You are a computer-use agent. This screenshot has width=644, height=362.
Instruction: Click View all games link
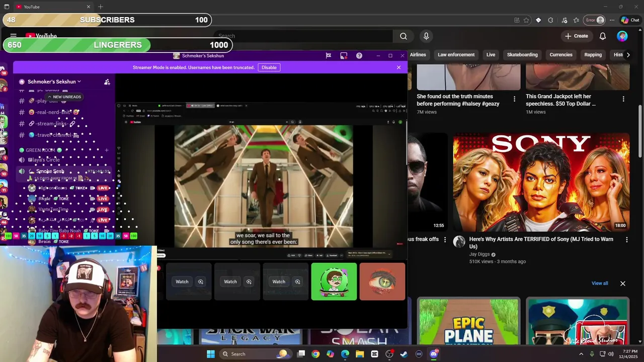[x=600, y=284]
